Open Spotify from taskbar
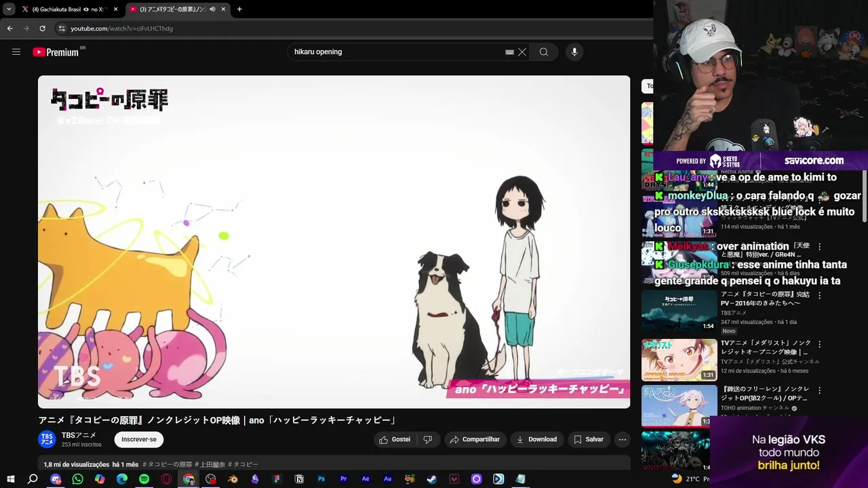 144,479
